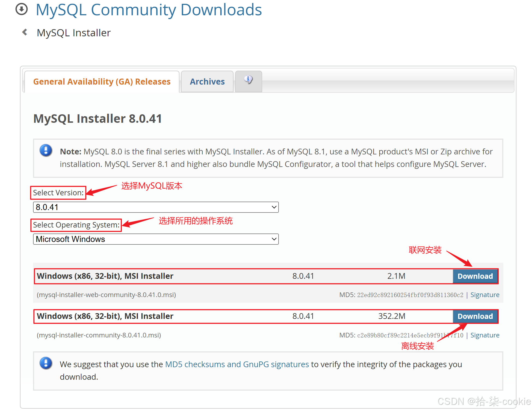This screenshot has height=410, width=532.
Task: Click mysql-installer-community-8.0.41.0.msi filename text
Action: point(99,335)
